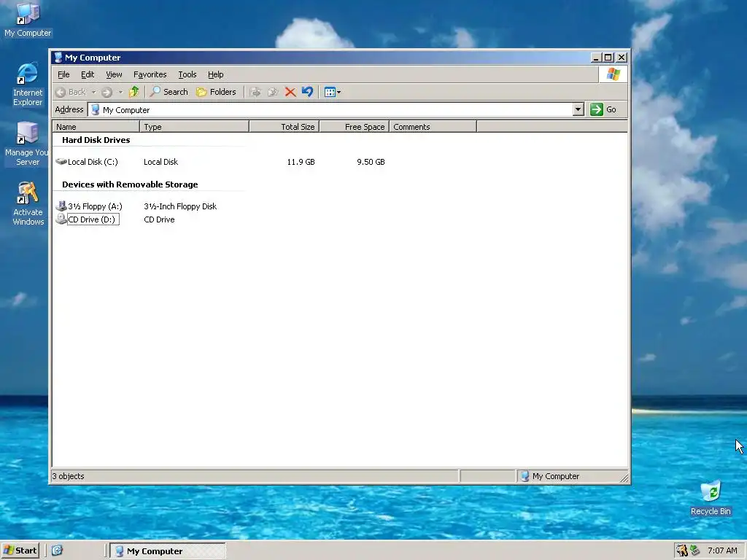Viewport: 747px width, 560px height.
Task: Open the Views button menu
Action: [332, 92]
